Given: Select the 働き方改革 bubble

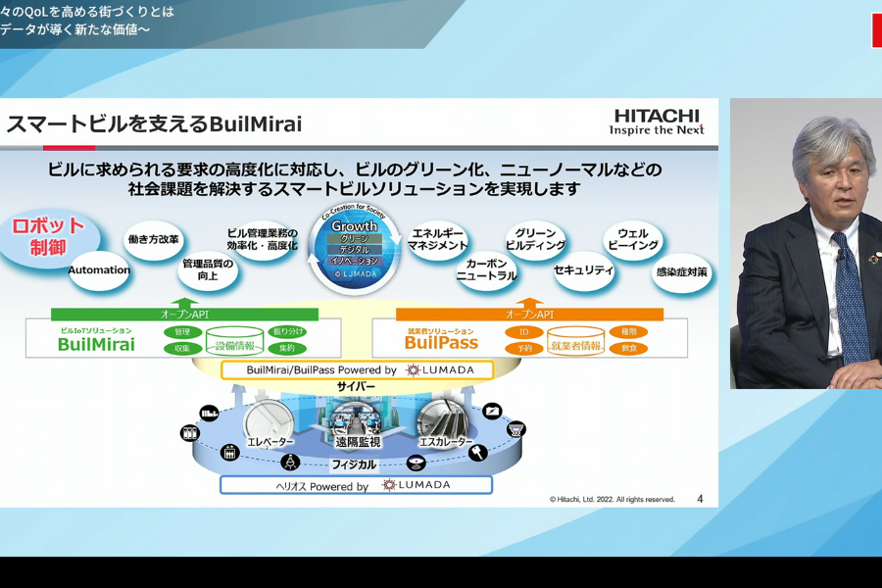Looking at the screenshot, I should (x=154, y=240).
